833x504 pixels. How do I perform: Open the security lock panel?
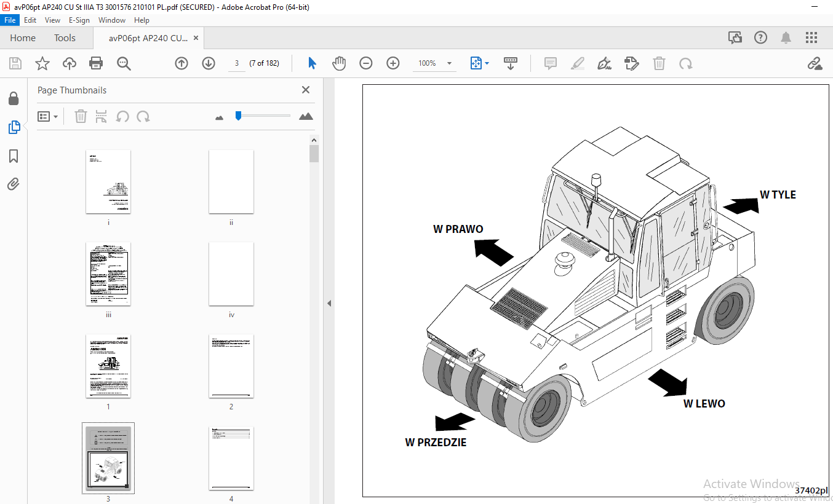coord(14,98)
